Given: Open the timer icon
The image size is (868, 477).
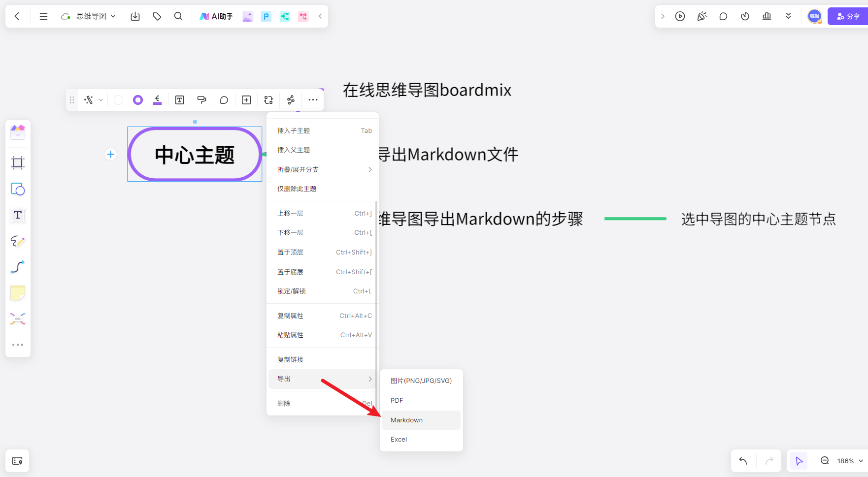Looking at the screenshot, I should pos(745,16).
